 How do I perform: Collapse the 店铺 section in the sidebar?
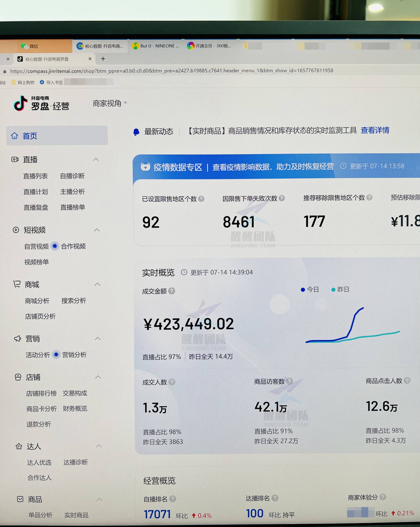coord(98,377)
